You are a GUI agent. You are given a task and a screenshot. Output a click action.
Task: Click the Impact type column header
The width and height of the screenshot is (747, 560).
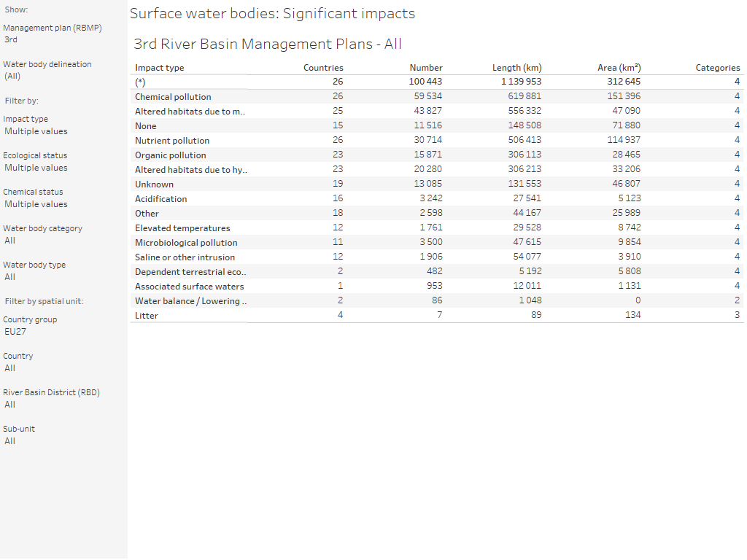(159, 68)
